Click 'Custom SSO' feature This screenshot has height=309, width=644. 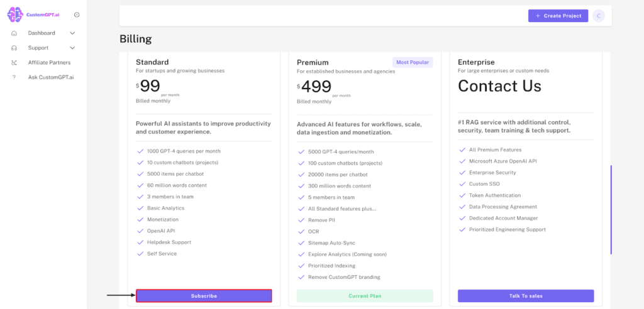tap(485, 184)
